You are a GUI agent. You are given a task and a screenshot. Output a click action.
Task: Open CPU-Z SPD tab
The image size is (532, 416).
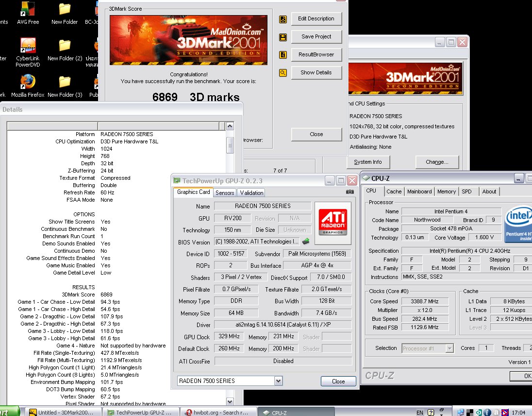pyautogui.click(x=467, y=191)
